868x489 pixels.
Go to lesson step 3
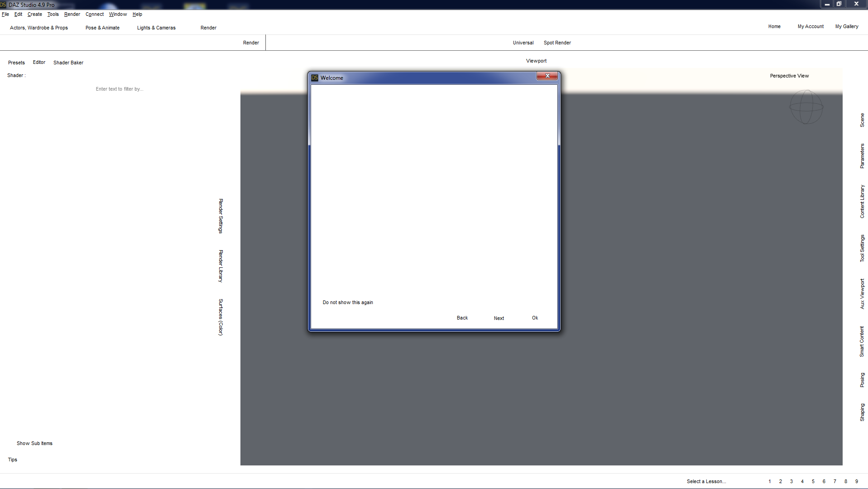coord(791,482)
